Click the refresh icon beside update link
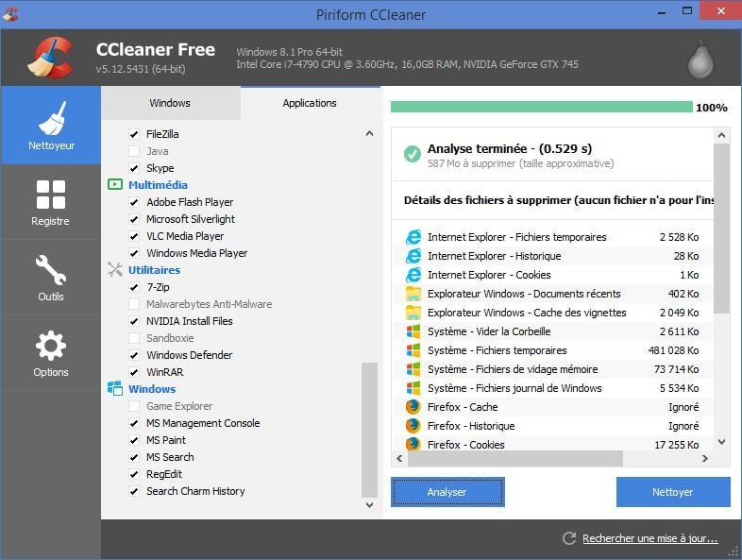Screen dimensions: 742x560 point(568,538)
